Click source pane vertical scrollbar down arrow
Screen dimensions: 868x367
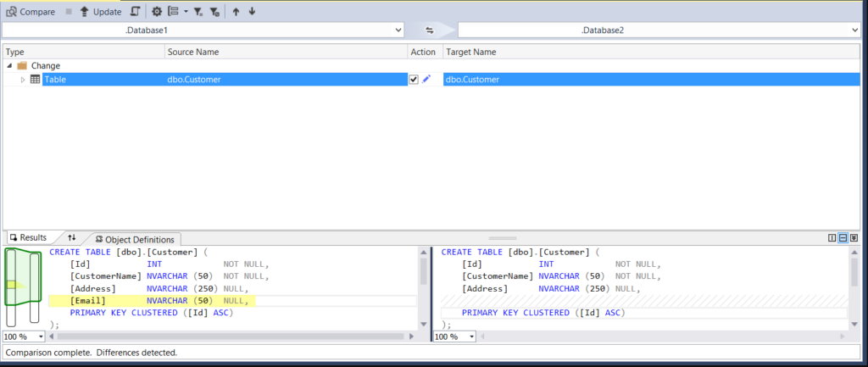point(424,325)
